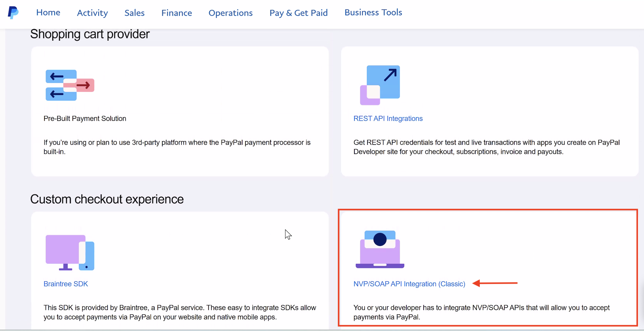Click the Custom checkout experience heading

point(107,199)
